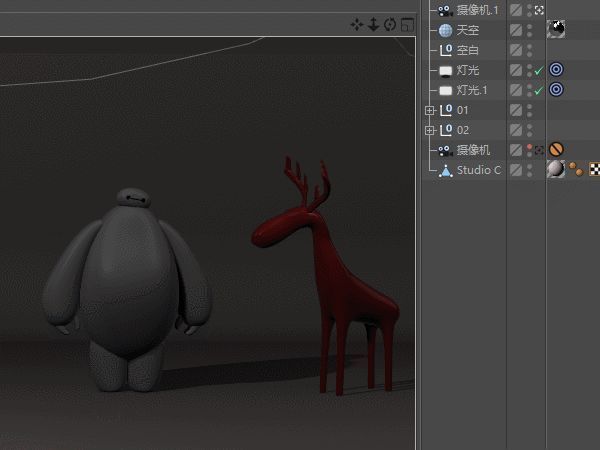The width and height of the screenshot is (600, 450).
Task: Toggle visibility dots for 空白
Action: [530, 51]
